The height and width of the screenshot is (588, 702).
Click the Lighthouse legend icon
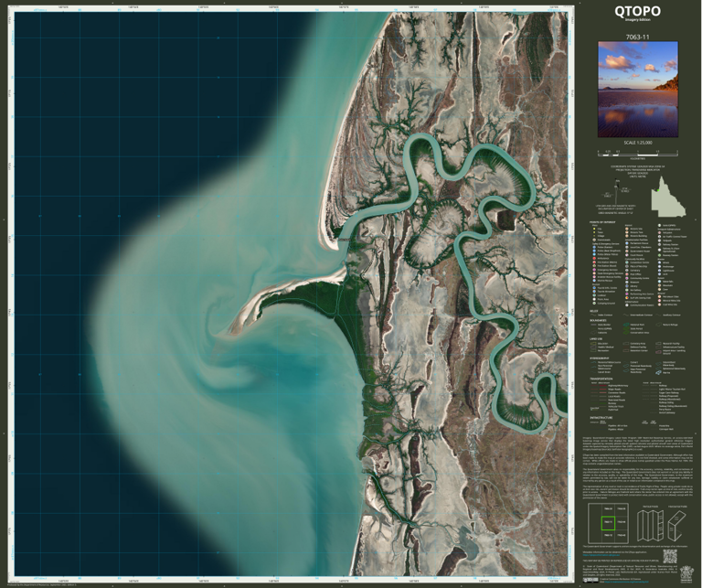[x=659, y=271]
